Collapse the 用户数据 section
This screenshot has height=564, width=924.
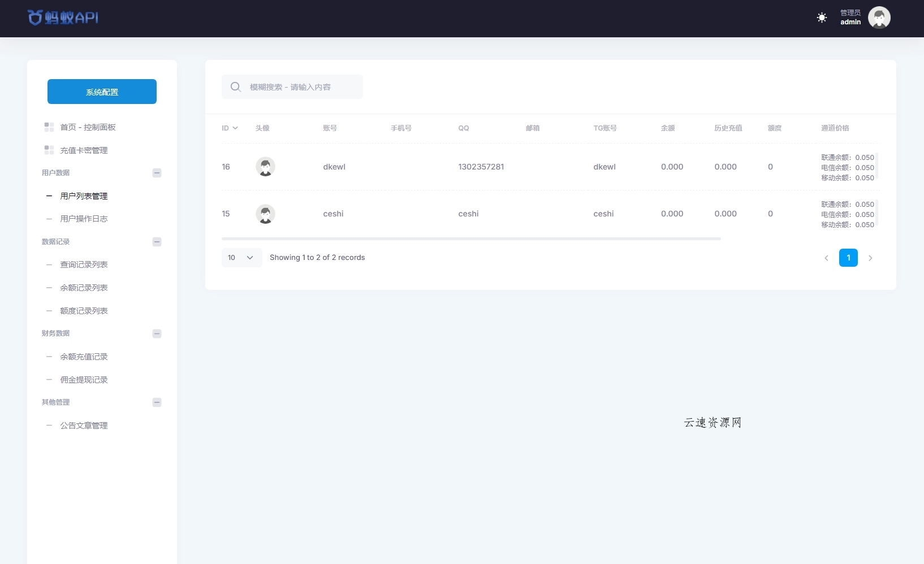pos(157,173)
